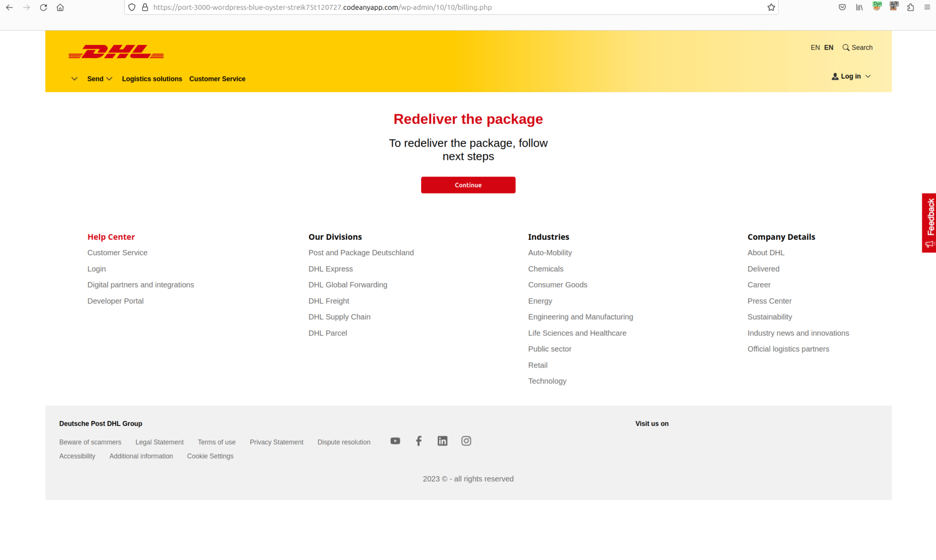The width and height of the screenshot is (936, 560).
Task: Click the browser back arrow
Action: 9,7
